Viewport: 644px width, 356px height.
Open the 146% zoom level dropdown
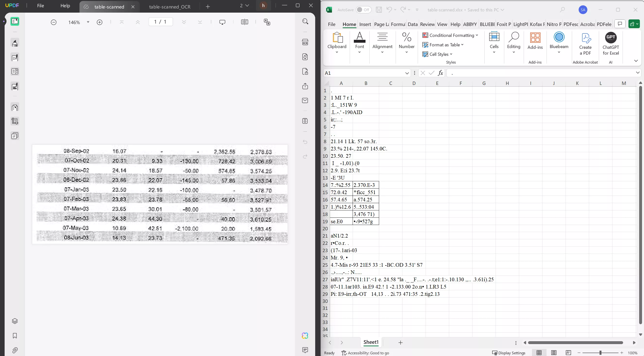point(88,23)
